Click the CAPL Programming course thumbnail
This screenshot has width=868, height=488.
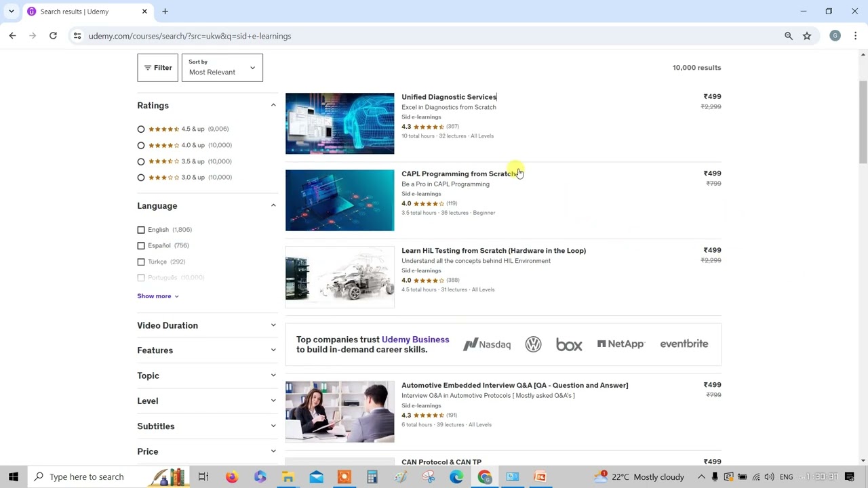pos(340,200)
